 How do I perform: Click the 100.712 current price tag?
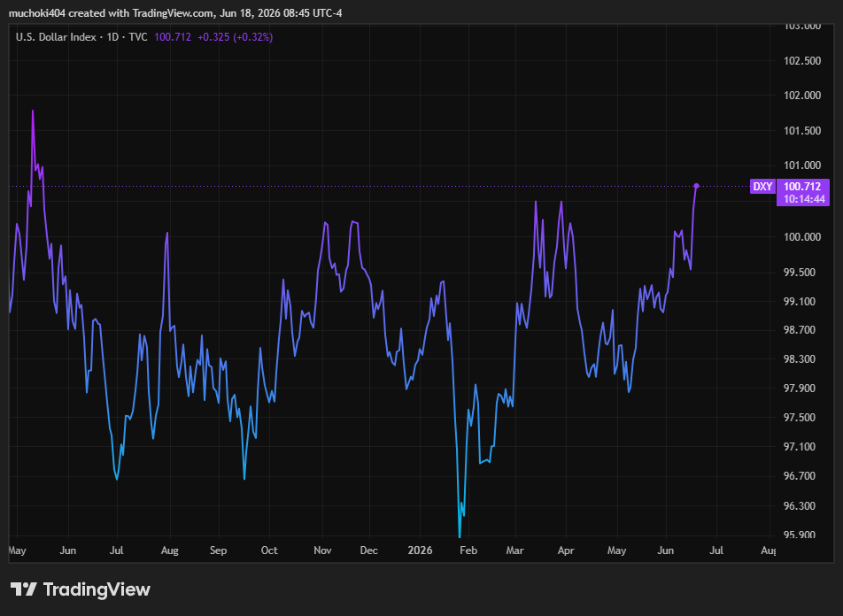tap(802, 187)
